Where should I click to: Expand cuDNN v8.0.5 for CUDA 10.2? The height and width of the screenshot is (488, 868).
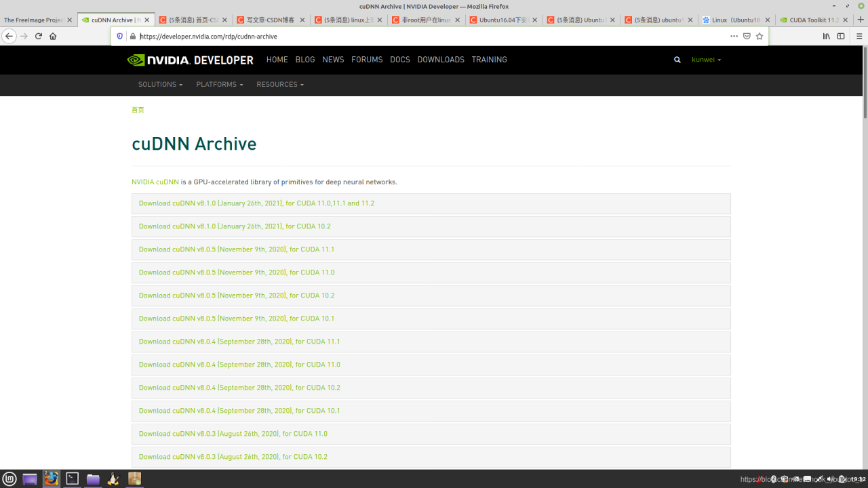(431, 296)
